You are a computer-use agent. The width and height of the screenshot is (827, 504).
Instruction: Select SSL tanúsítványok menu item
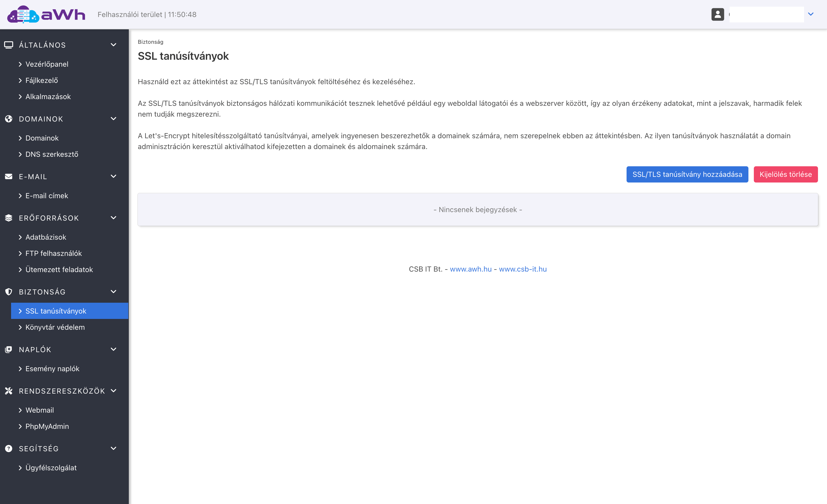(70, 311)
